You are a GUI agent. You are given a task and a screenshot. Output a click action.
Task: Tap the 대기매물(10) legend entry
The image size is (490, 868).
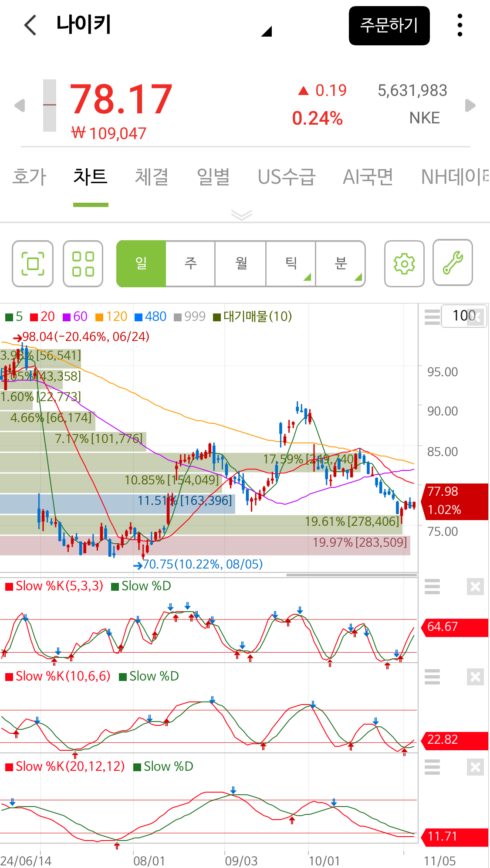[x=253, y=317]
